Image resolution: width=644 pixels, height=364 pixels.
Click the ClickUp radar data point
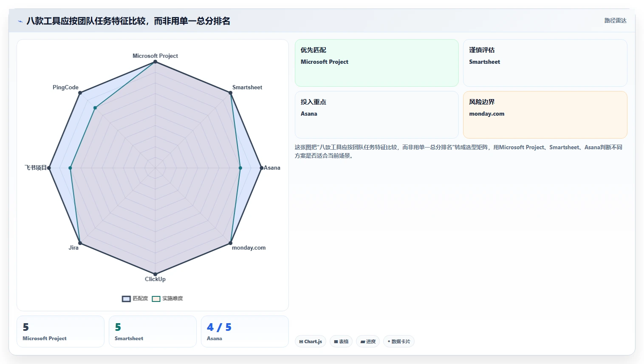pos(155,274)
